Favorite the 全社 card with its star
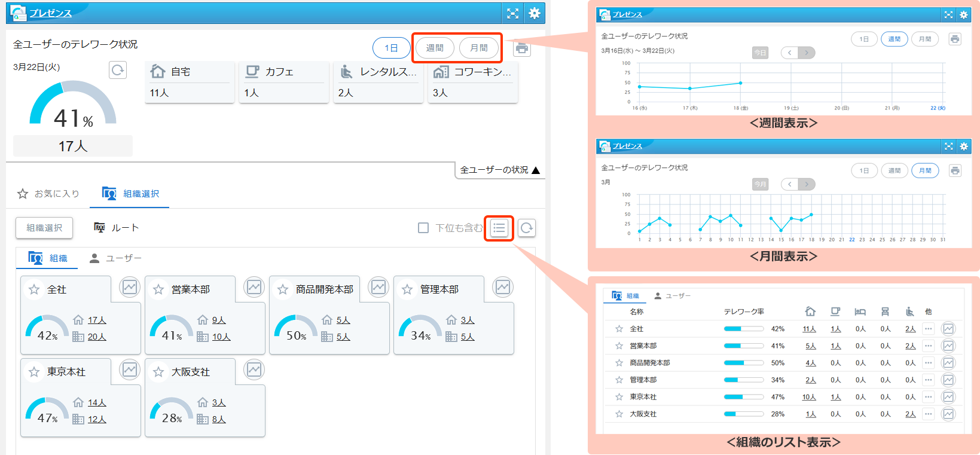This screenshot has width=980, height=455. [34, 289]
